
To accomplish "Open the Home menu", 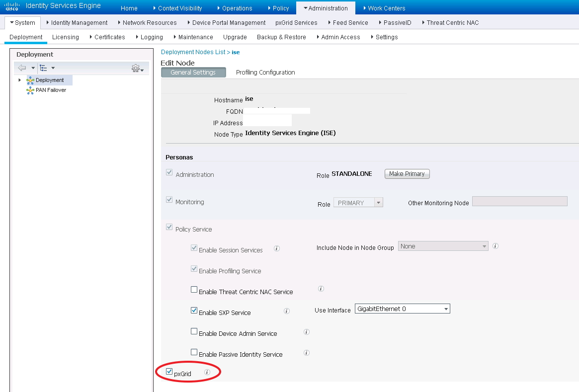I will [x=129, y=8].
